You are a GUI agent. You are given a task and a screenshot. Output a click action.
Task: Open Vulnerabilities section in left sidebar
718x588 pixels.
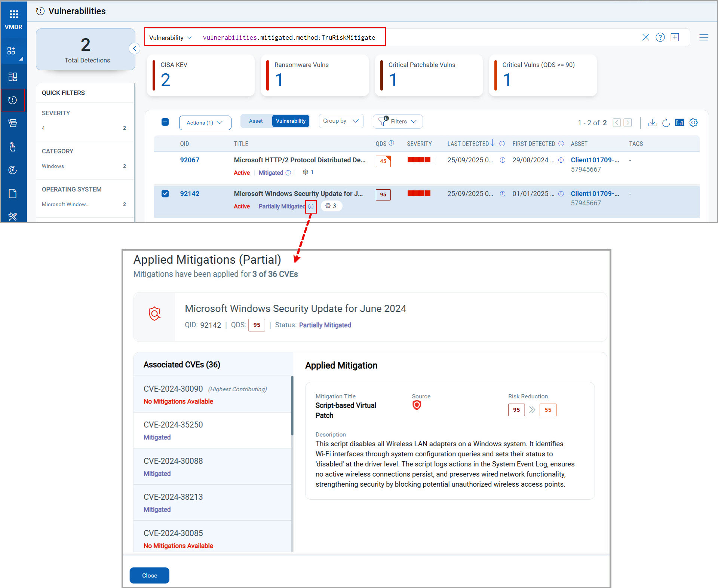[13, 100]
